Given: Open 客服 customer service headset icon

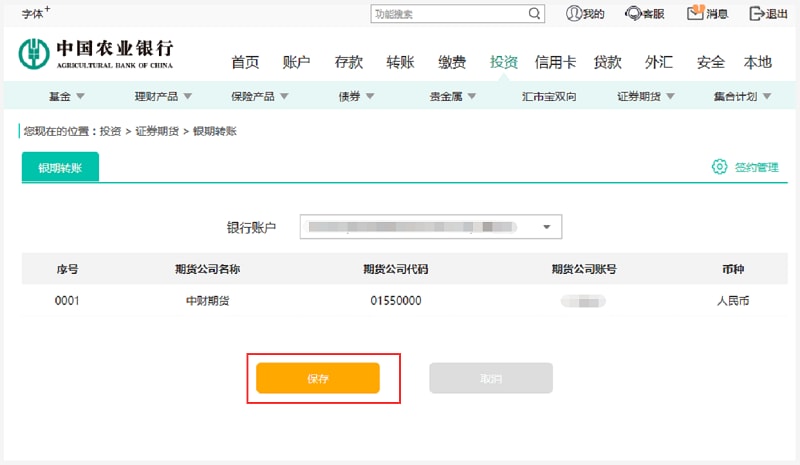Looking at the screenshot, I should [x=633, y=14].
